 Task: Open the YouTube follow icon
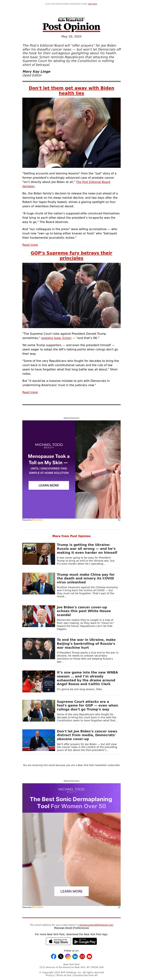point(89,956)
